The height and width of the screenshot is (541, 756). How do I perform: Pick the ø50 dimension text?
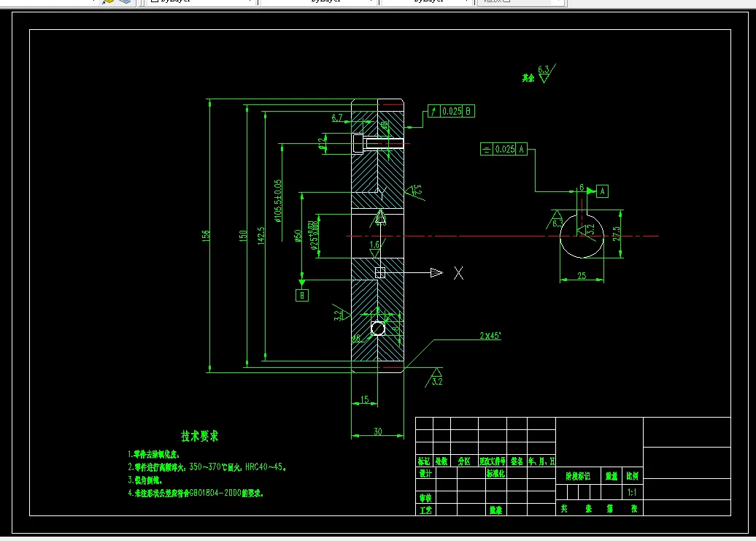(x=298, y=236)
